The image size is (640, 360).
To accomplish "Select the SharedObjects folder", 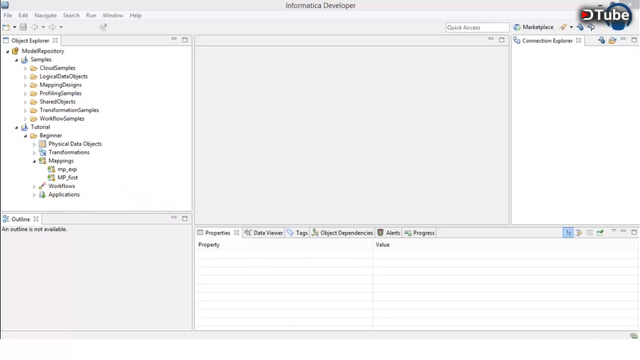I will coord(57,102).
